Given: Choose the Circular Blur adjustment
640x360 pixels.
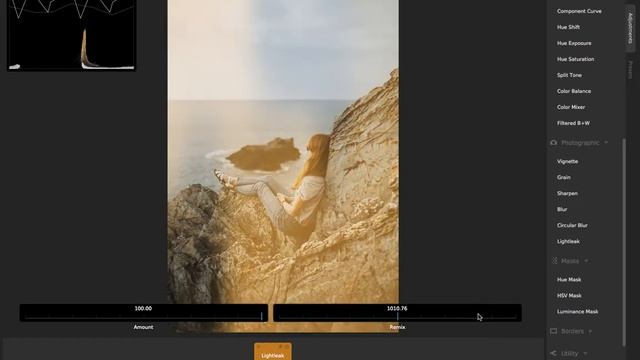Looking at the screenshot, I should point(572,225).
